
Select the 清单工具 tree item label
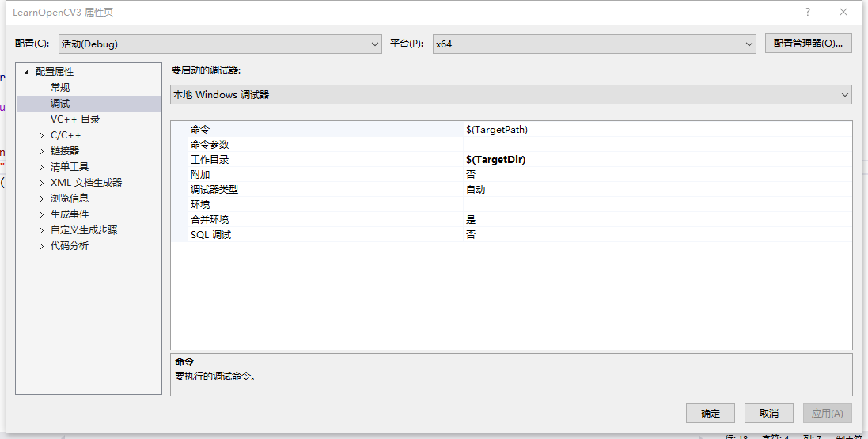[x=70, y=167]
